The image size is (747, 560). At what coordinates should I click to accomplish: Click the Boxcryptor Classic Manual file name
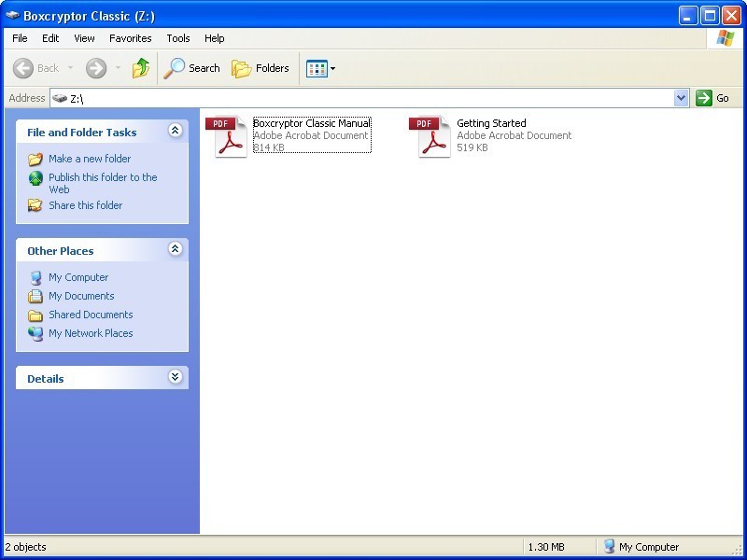point(312,123)
